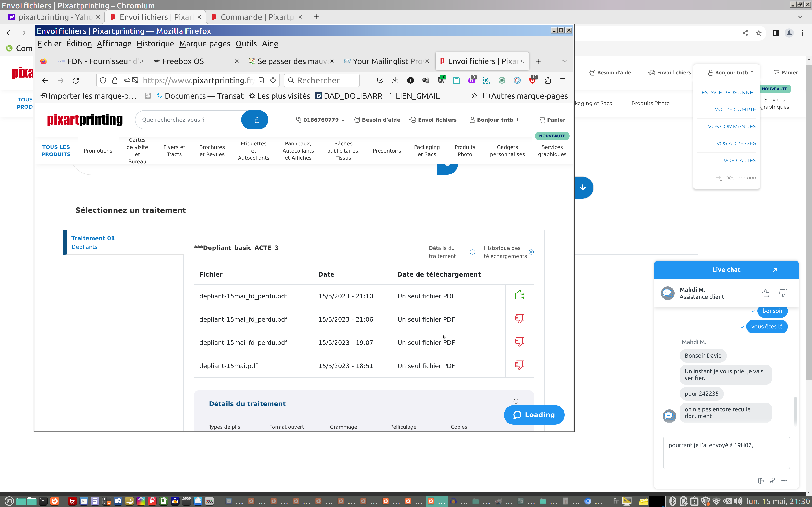
Task: Click the chat message text field
Action: pyautogui.click(x=726, y=453)
